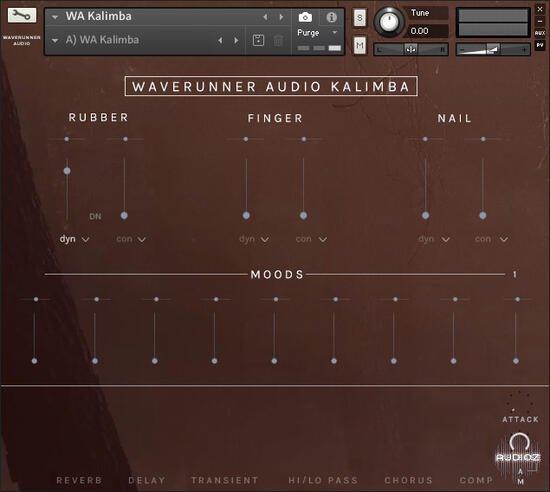Open the wrench instrument edit icon
Image resolution: width=550 pixels, height=492 pixels.
[22, 15]
